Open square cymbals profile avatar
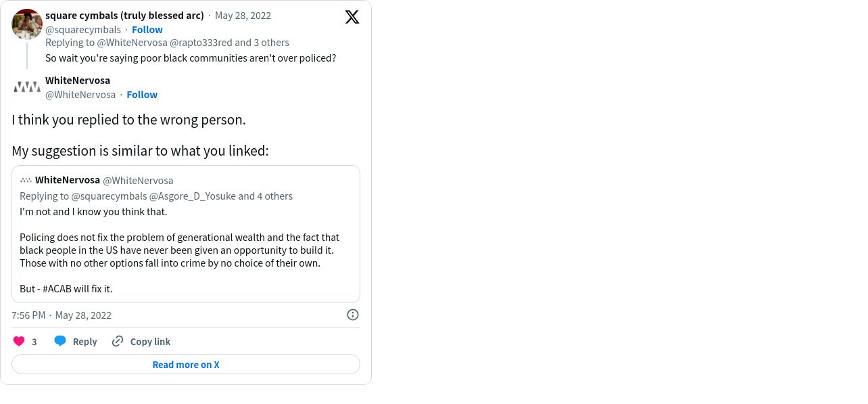Image resolution: width=868 pixels, height=404 pixels. tap(27, 24)
